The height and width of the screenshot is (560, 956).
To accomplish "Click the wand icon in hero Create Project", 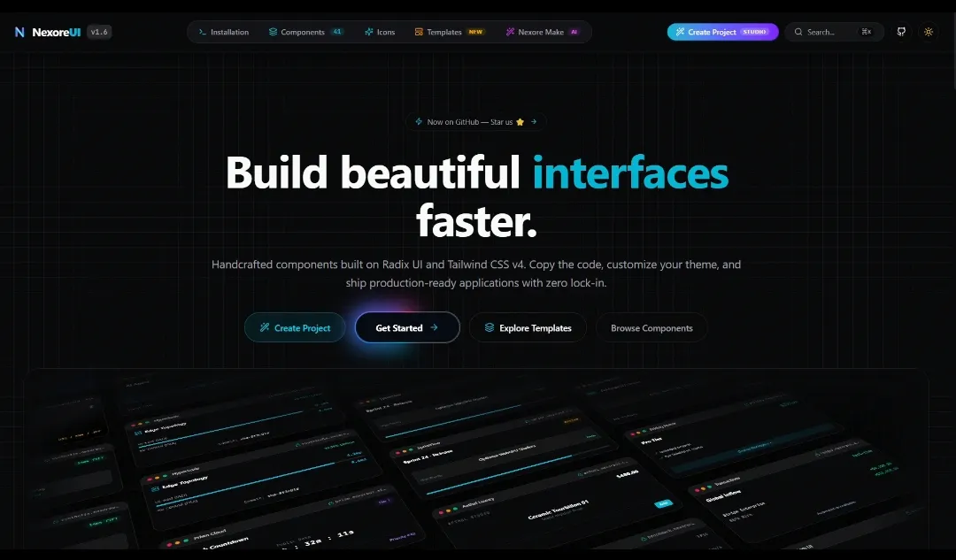I will [265, 327].
